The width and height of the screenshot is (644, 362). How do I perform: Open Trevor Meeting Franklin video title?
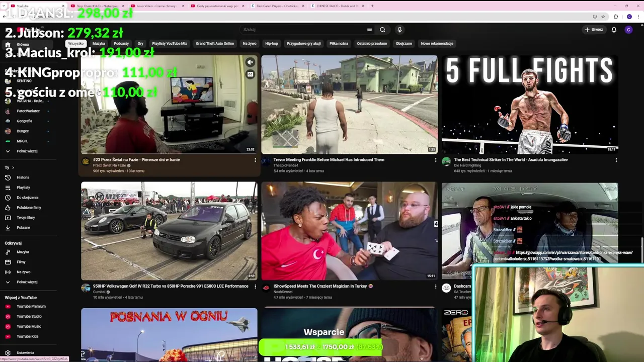[x=329, y=160]
